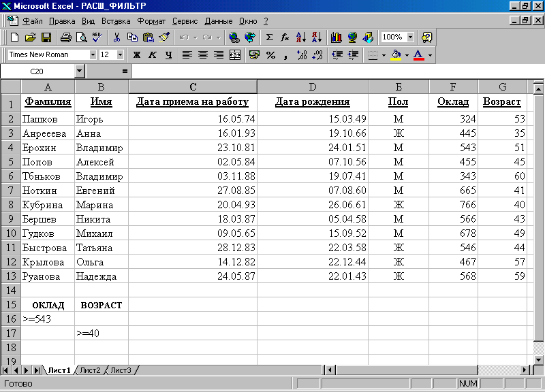Switch to the Лист3 sheet tab
Viewport: 545px width, 392px height.
click(x=121, y=370)
